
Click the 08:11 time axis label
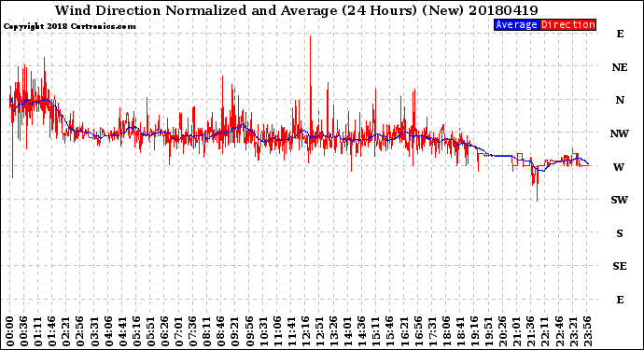coord(206,331)
